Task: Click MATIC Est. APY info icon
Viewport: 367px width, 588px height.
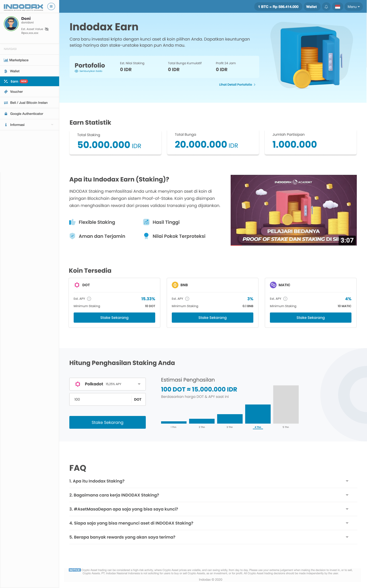Action: [285, 299]
